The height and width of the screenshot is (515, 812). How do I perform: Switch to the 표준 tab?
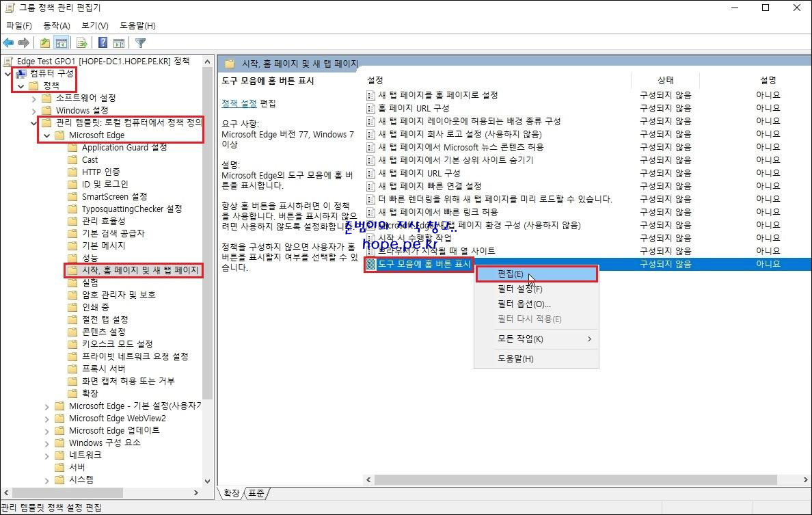(x=256, y=493)
